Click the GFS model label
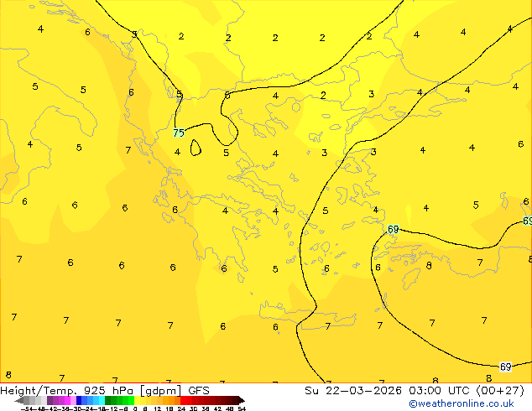The image size is (532, 411). pyautogui.click(x=199, y=391)
